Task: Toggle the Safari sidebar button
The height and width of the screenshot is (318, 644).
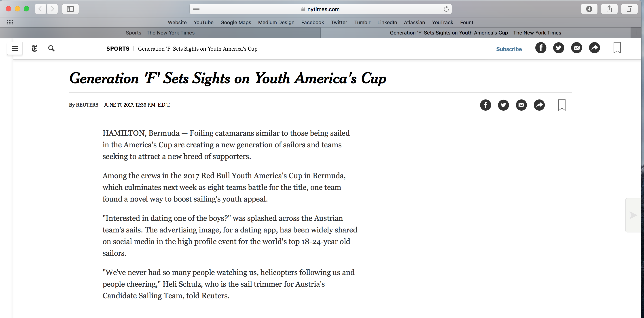Action: click(x=70, y=9)
